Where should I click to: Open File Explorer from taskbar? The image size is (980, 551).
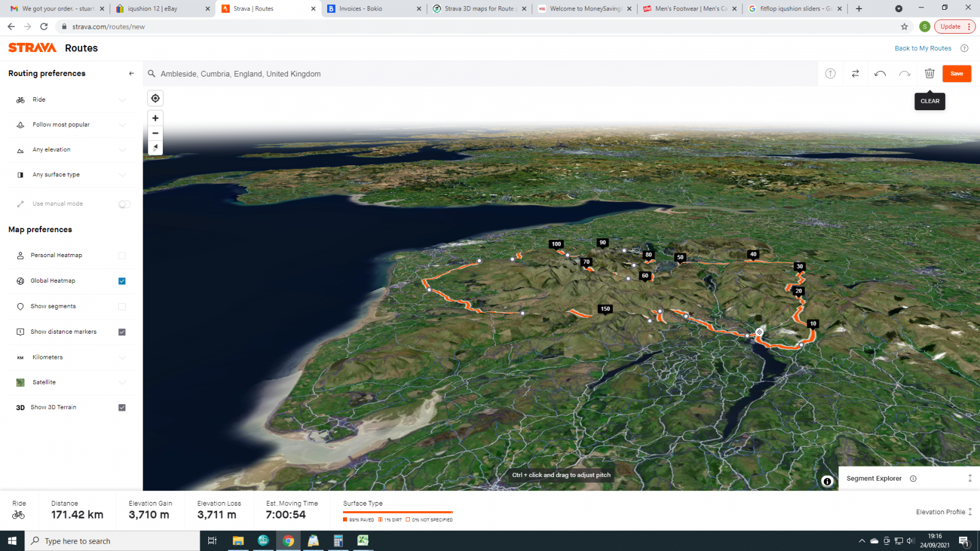pos(238,541)
